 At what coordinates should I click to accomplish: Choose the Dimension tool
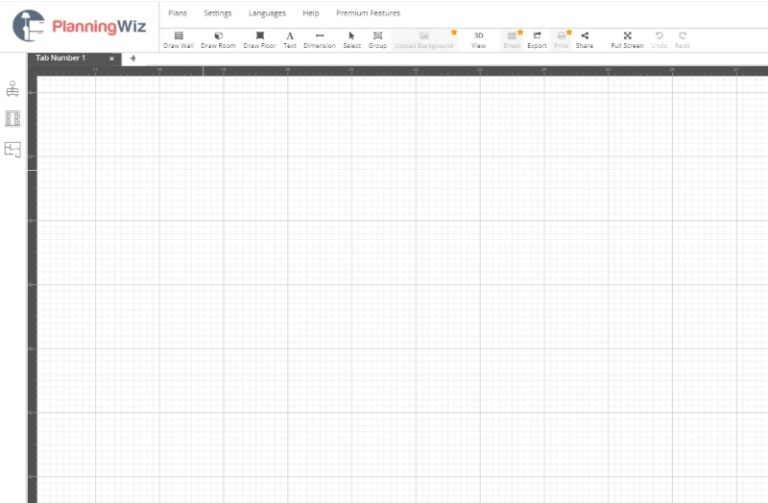tap(319, 40)
